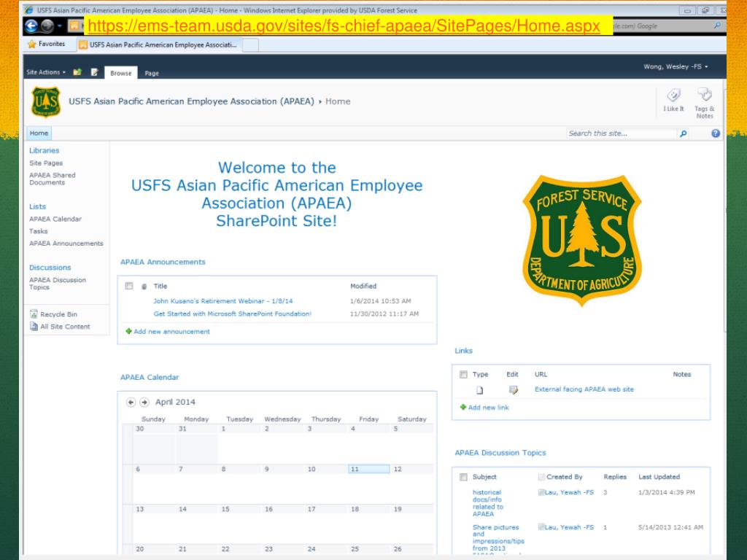The height and width of the screenshot is (560, 747).
Task: Click the edit icon in Links row
Action: 513,390
